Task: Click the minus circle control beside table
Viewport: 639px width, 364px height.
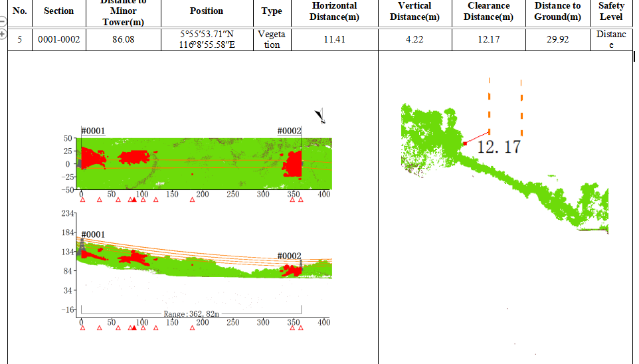Action: tap(3, 21)
